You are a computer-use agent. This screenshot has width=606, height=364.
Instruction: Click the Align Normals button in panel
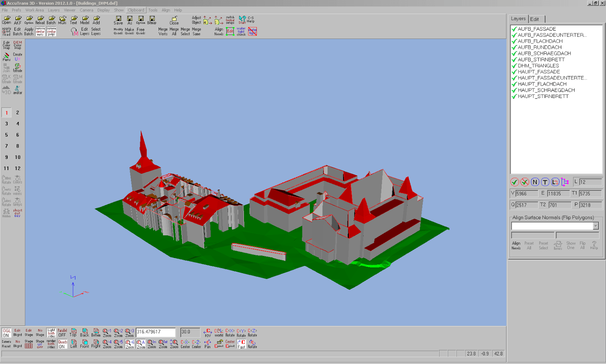[516, 246]
